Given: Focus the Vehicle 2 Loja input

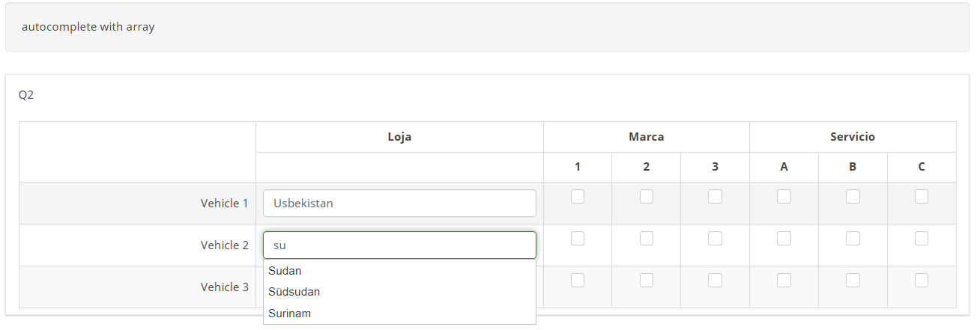Looking at the screenshot, I should 399,245.
